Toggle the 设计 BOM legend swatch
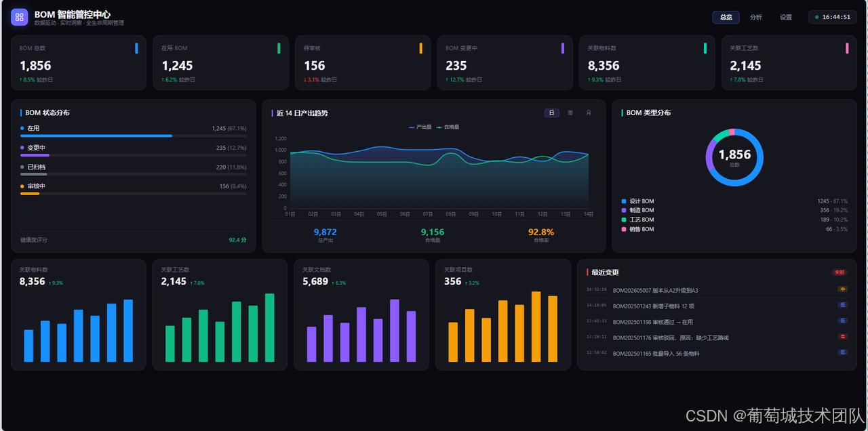 point(624,201)
